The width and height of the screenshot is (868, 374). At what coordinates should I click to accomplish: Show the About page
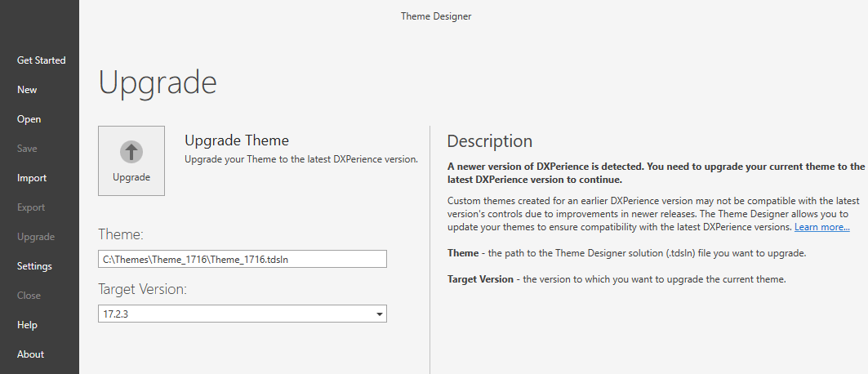click(30, 354)
